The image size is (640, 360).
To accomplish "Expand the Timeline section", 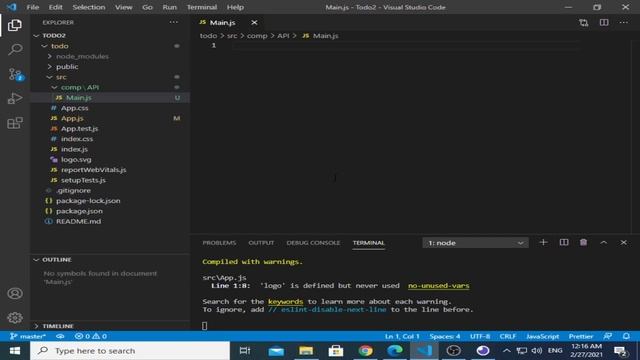I will [x=57, y=326].
